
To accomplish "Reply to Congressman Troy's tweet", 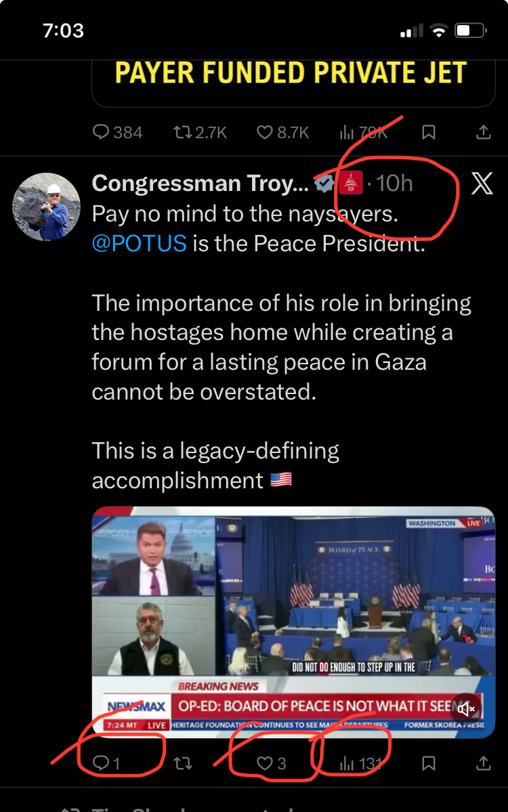I will coord(101,763).
